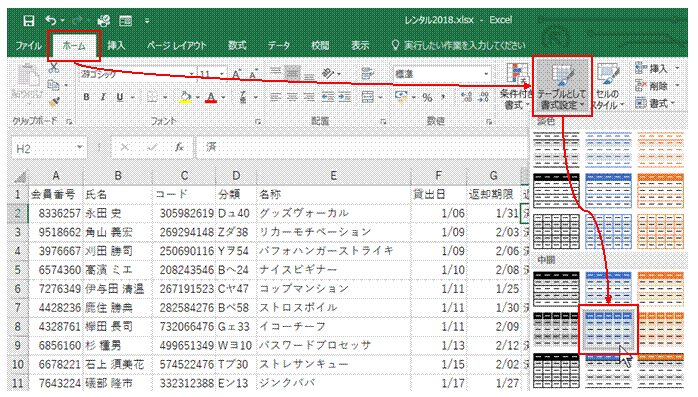Click the Orientation text angle icon
The height and width of the screenshot is (397, 698).
pyautogui.click(x=329, y=73)
